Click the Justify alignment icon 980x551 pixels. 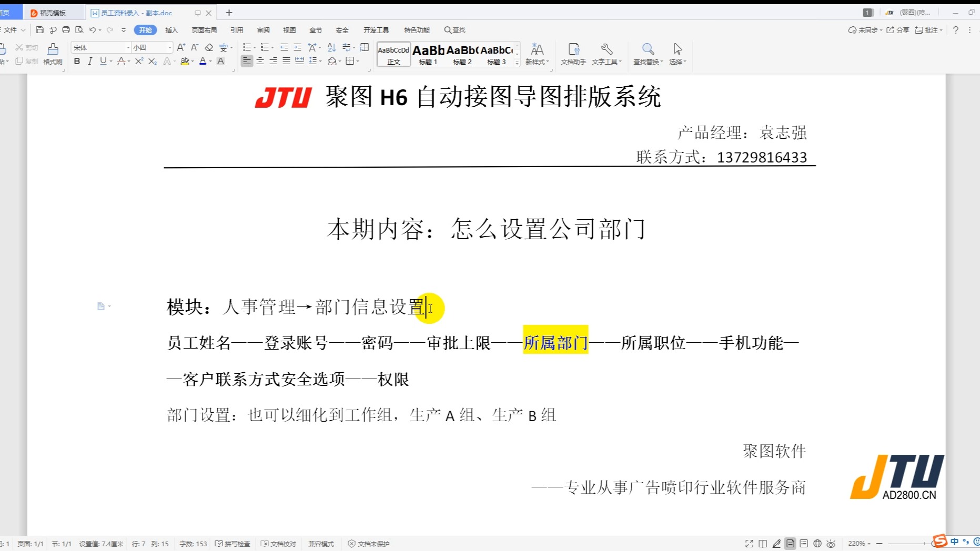point(286,61)
